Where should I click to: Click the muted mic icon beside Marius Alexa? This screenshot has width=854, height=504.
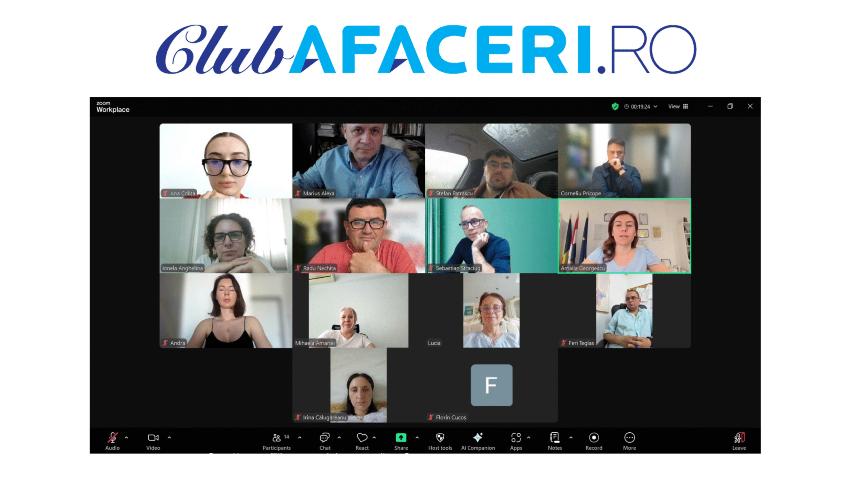298,193
